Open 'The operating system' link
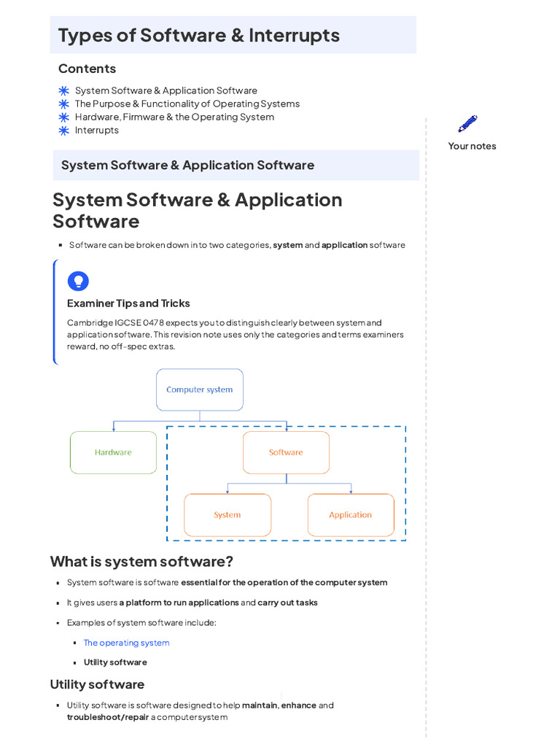This screenshot has width=560, height=747. 127,643
